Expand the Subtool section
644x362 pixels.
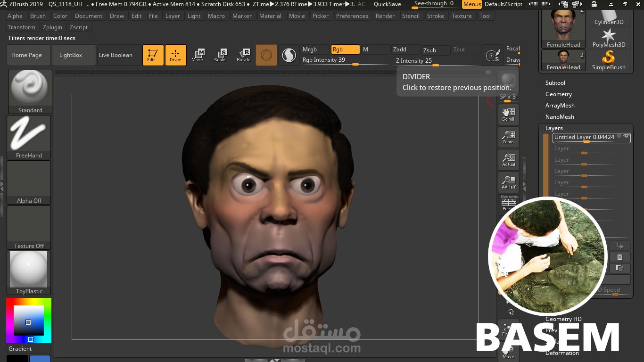(555, 83)
